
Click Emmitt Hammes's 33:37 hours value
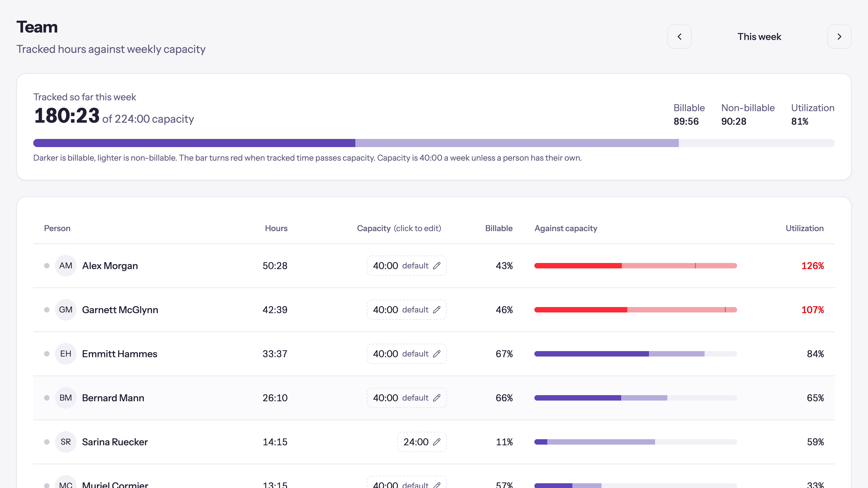275,354
